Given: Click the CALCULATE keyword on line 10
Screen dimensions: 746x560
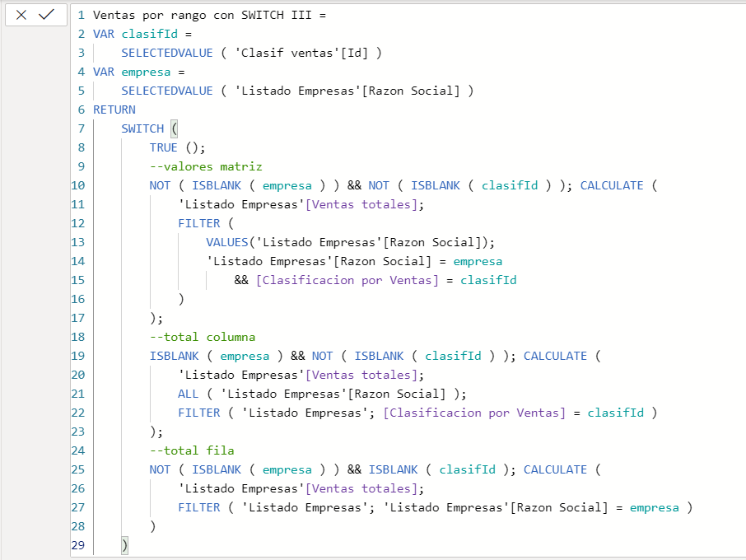Looking at the screenshot, I should (612, 185).
